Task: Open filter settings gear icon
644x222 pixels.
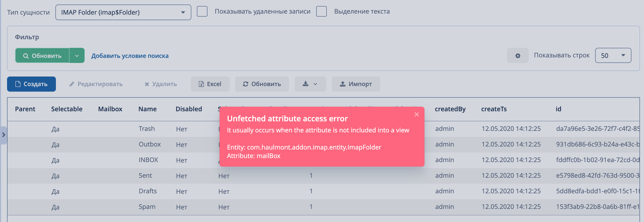Action: click(x=518, y=55)
